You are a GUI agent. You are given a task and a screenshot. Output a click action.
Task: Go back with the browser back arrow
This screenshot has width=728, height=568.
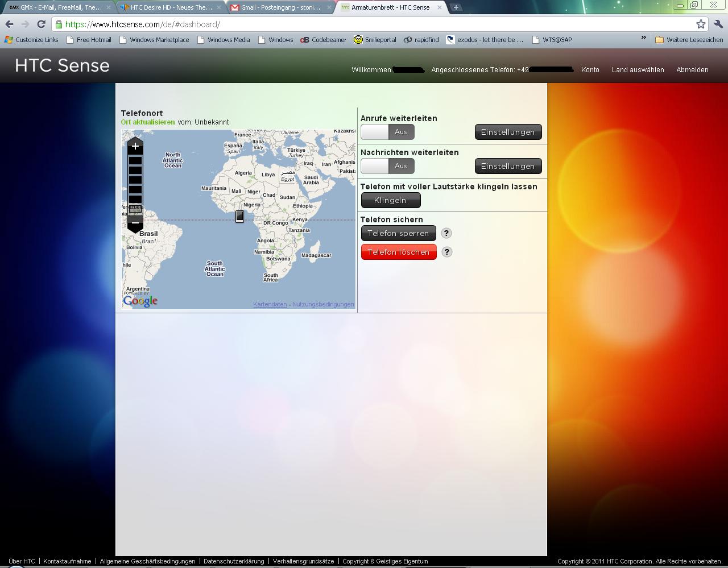point(9,24)
